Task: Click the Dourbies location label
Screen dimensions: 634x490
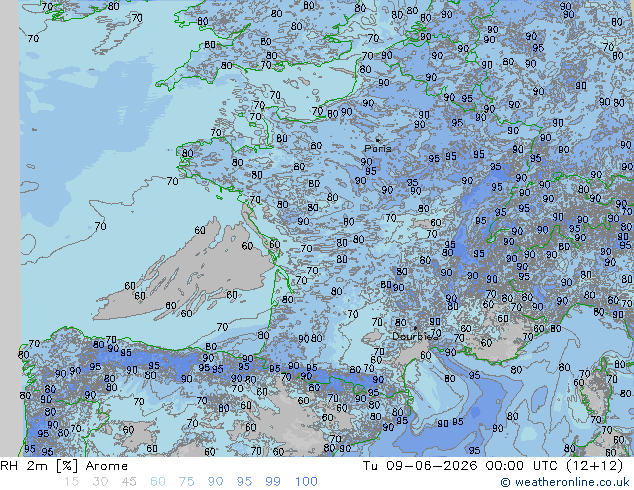Action: (414, 336)
